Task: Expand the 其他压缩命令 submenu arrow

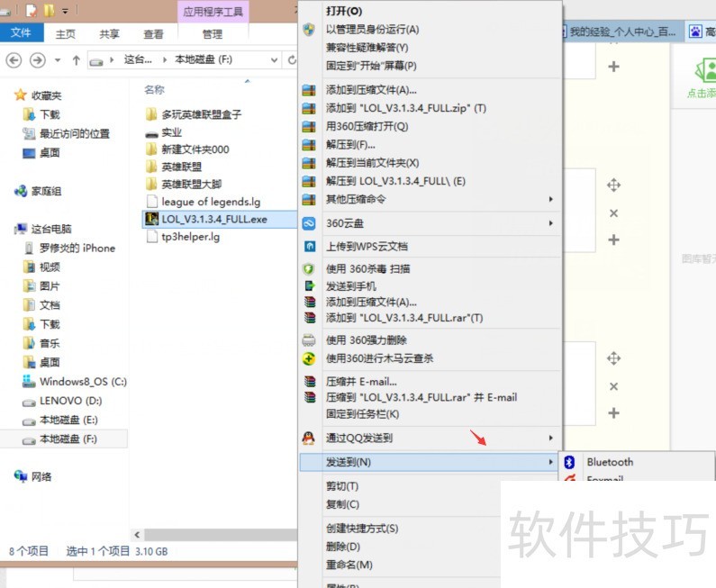Action: (x=550, y=199)
